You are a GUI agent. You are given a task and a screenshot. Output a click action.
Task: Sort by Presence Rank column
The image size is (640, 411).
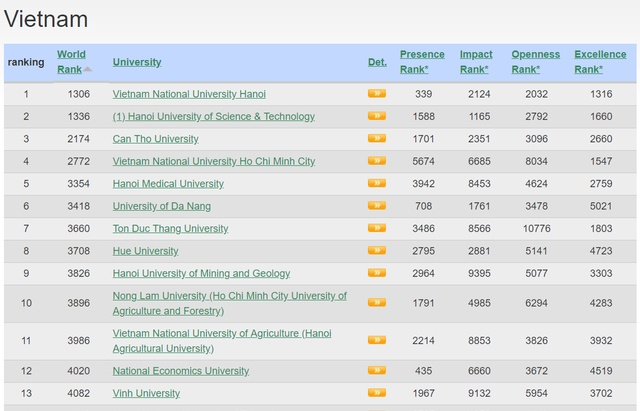click(x=422, y=62)
